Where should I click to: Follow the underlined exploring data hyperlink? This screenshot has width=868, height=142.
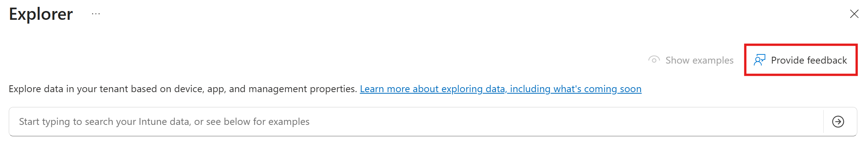501,89
